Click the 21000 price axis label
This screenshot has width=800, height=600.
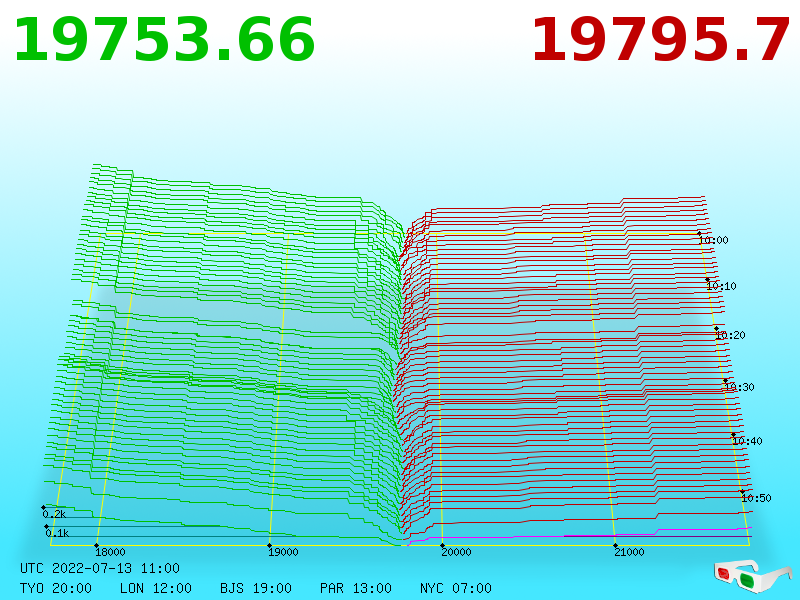[629, 552]
